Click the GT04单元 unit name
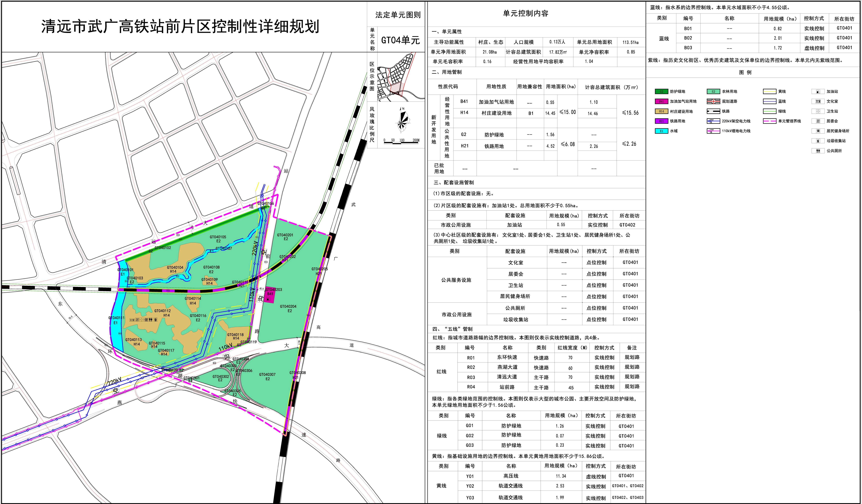Screen dimensions: 862x504 400,40
